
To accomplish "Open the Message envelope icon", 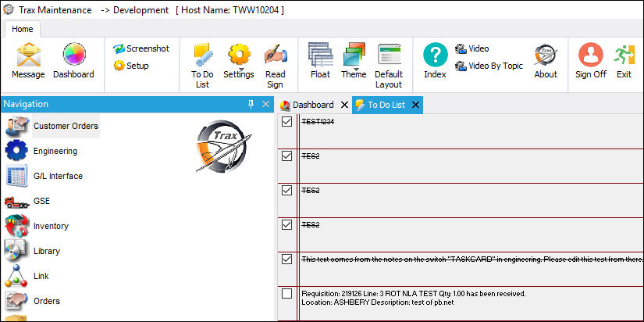I will (28, 55).
